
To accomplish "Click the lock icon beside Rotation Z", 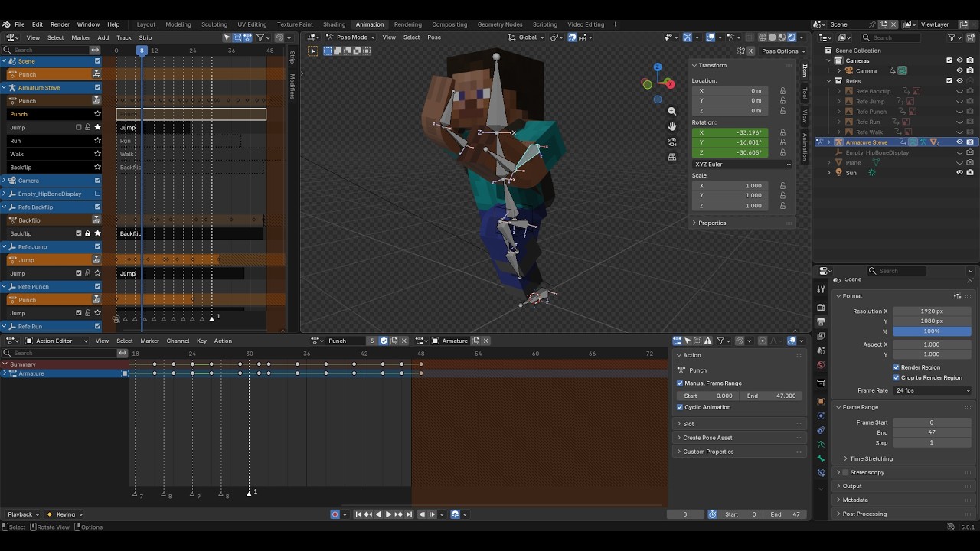I will [782, 152].
